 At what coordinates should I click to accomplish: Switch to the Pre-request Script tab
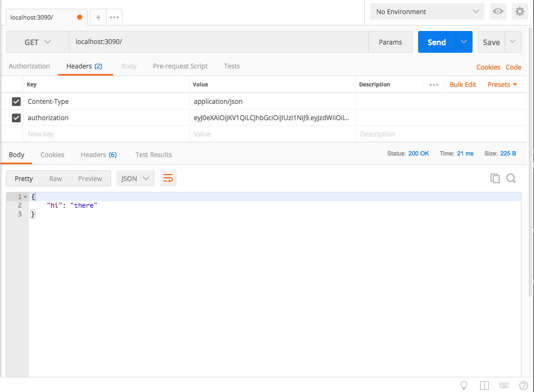click(180, 66)
